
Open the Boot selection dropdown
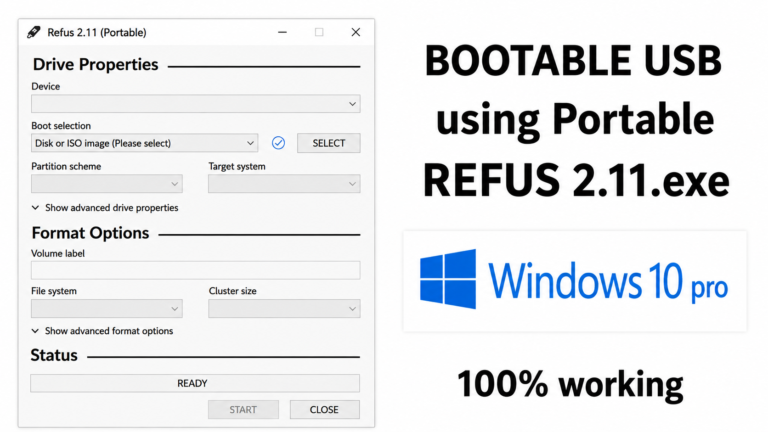coord(144,143)
